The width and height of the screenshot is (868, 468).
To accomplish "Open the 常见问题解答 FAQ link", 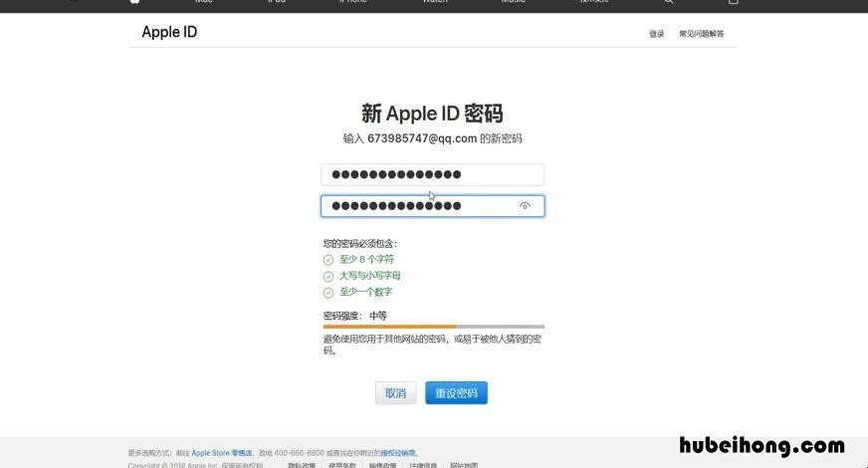I will pyautogui.click(x=702, y=34).
